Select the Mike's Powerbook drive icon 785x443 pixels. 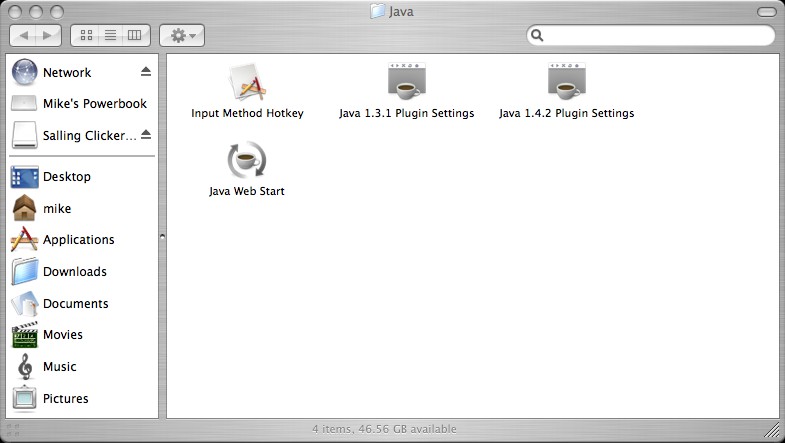tap(24, 103)
